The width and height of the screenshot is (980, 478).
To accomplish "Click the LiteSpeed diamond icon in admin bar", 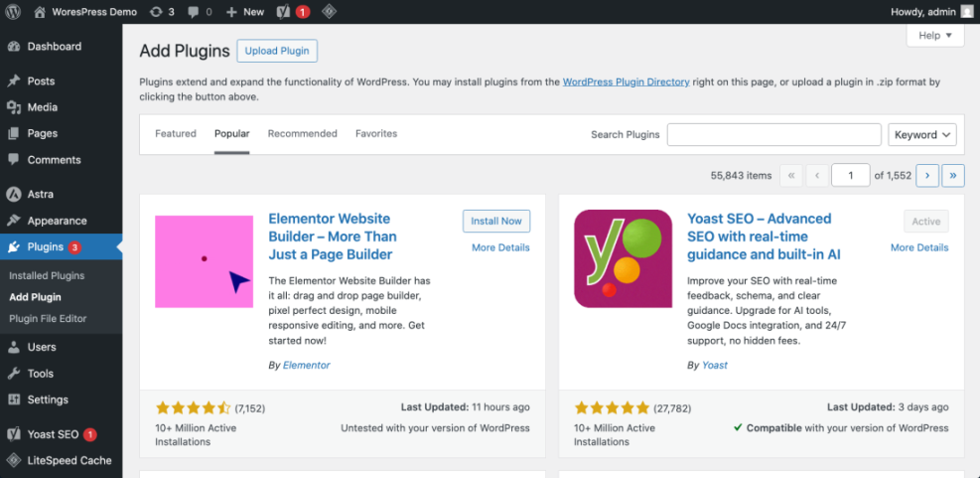I will [x=330, y=11].
